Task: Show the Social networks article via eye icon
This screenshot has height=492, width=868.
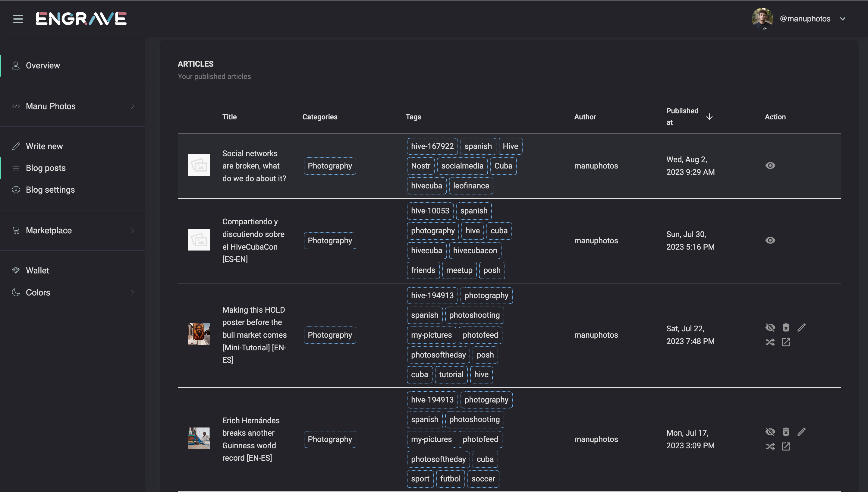Action: (x=770, y=166)
